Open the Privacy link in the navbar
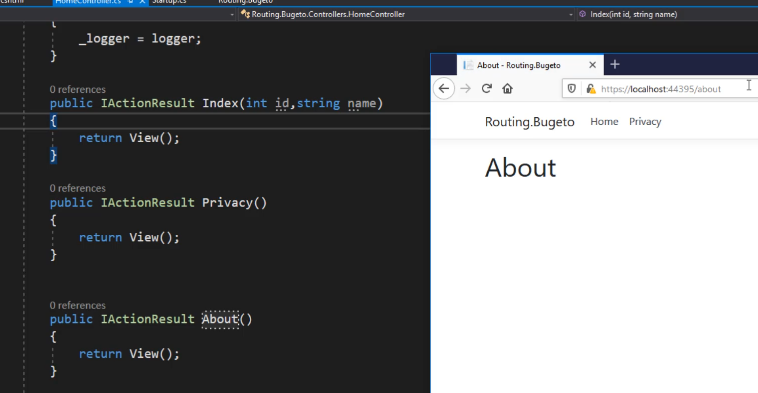 [645, 122]
